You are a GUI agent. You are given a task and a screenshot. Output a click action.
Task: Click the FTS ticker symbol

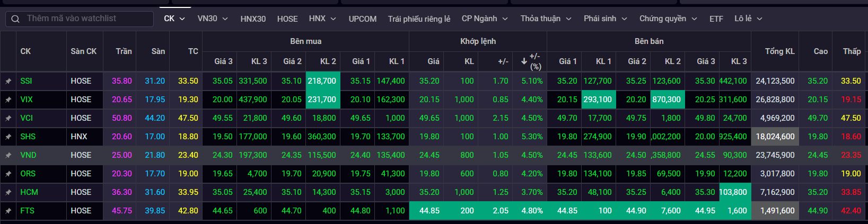pyautogui.click(x=28, y=211)
